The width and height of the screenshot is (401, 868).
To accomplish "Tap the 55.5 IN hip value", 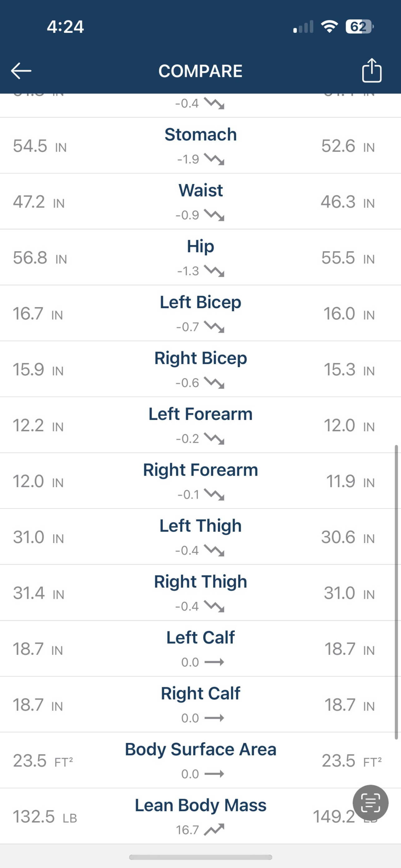I will (x=348, y=258).
